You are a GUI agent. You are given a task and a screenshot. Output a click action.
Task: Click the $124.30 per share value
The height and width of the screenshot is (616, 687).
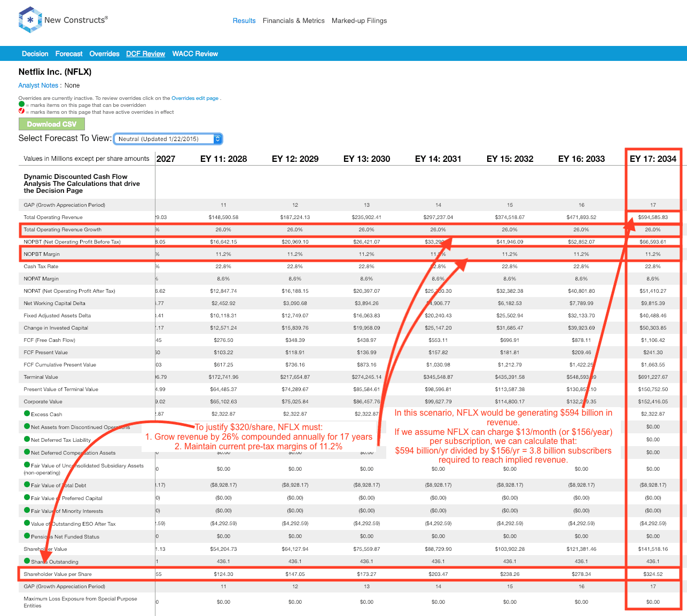223,574
